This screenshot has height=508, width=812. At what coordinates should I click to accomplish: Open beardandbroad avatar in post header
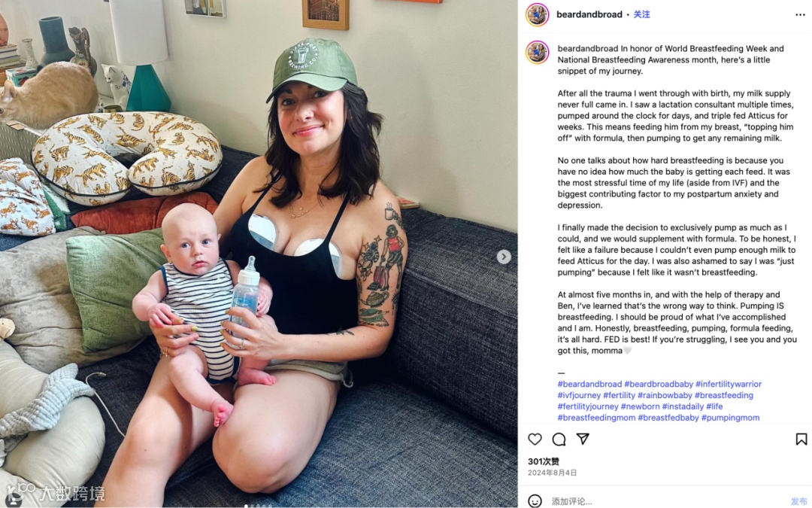(537, 14)
